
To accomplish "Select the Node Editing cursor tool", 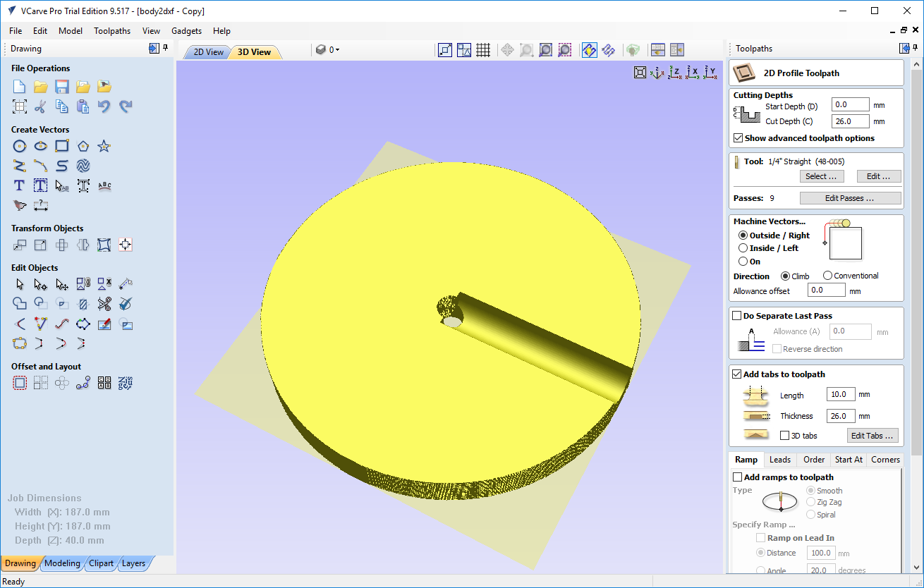I will click(41, 284).
